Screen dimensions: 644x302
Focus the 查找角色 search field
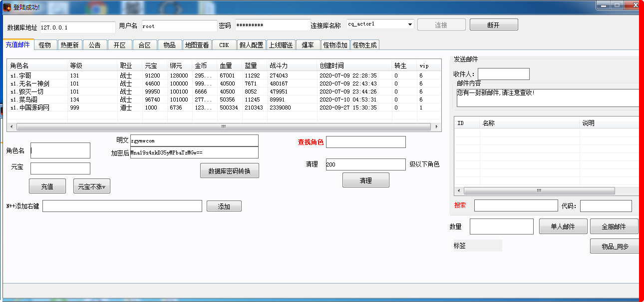[x=366, y=142]
